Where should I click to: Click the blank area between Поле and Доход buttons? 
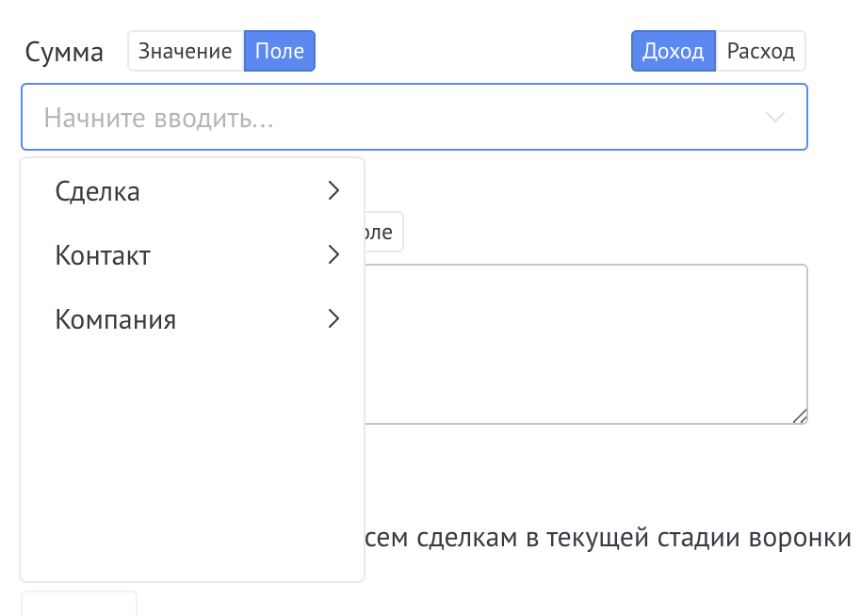(x=471, y=51)
